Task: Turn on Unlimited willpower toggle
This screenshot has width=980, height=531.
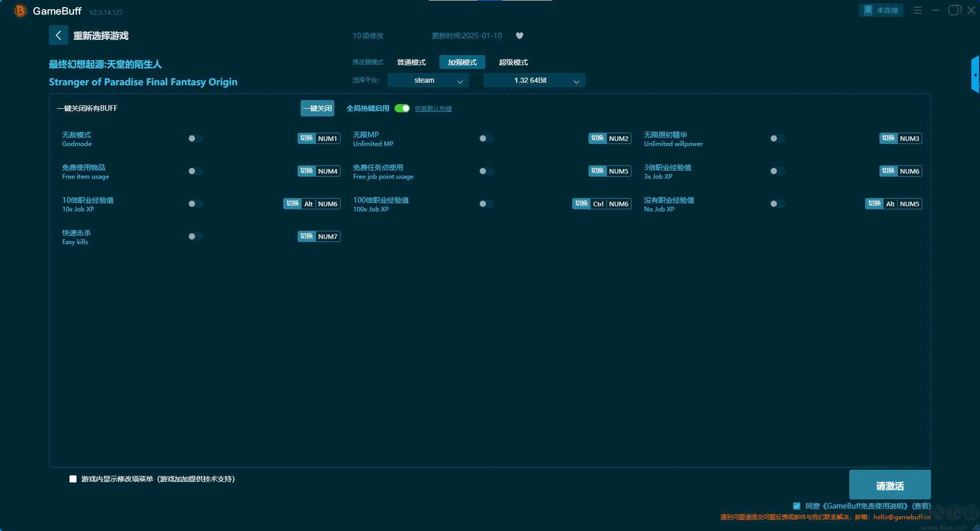Action: pos(777,138)
